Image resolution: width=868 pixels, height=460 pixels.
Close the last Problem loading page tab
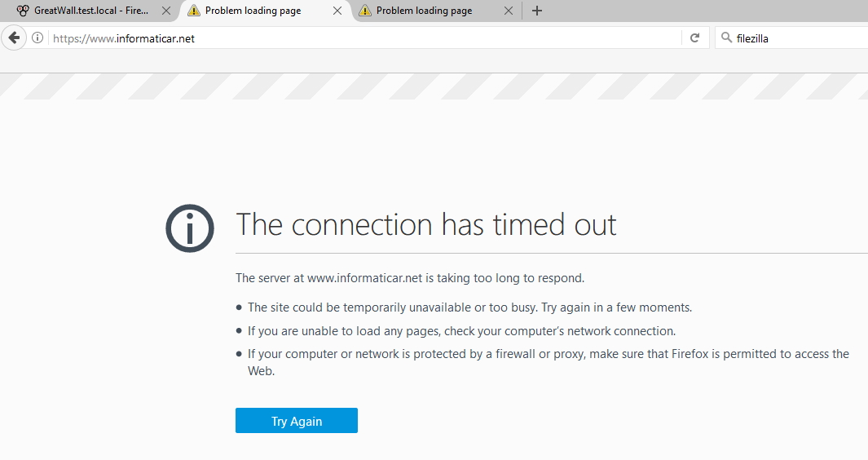click(509, 11)
